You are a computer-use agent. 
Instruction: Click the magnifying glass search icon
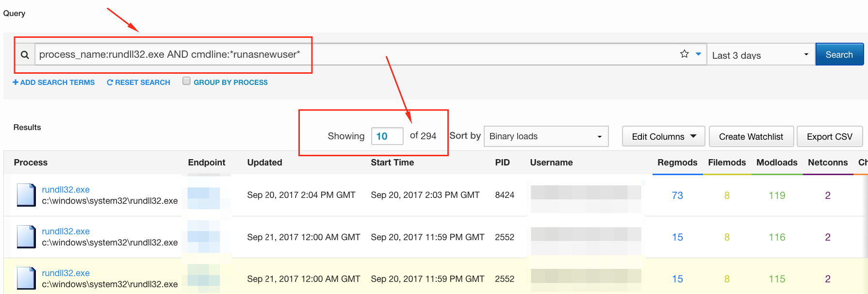tap(25, 55)
